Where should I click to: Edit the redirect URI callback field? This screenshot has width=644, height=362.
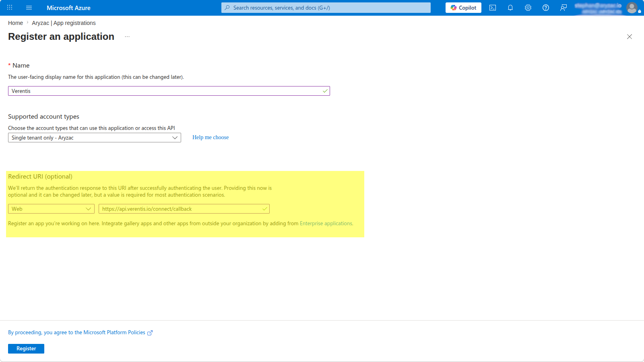(x=184, y=209)
